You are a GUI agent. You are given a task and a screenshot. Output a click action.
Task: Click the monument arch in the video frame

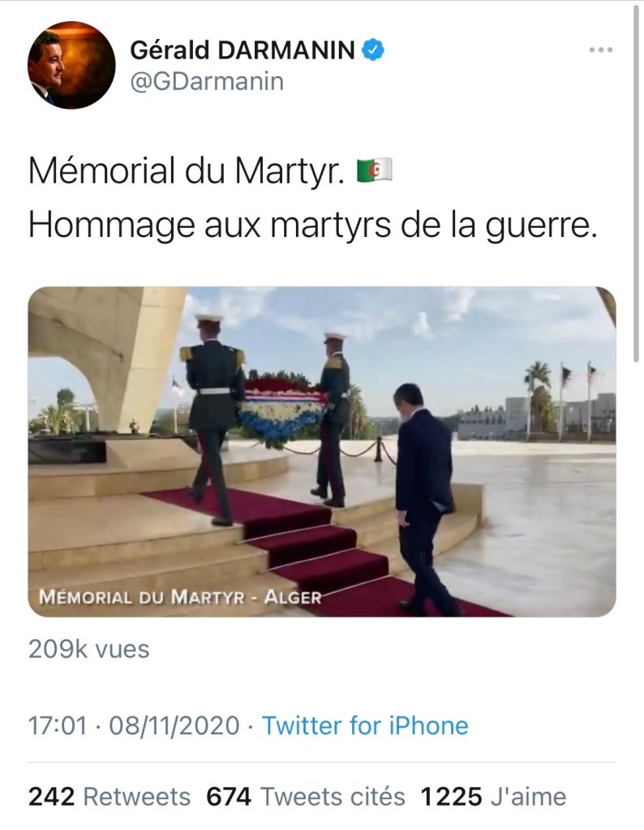tap(105, 360)
